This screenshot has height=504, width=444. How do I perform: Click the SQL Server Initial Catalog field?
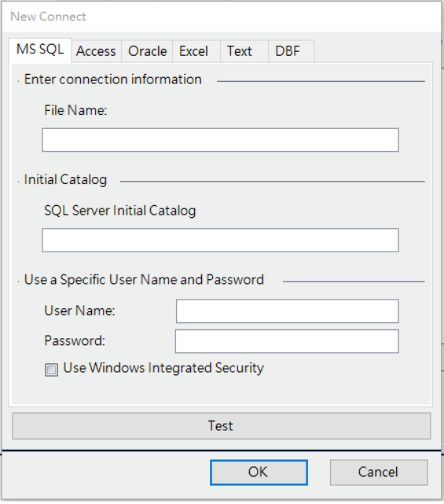220,240
